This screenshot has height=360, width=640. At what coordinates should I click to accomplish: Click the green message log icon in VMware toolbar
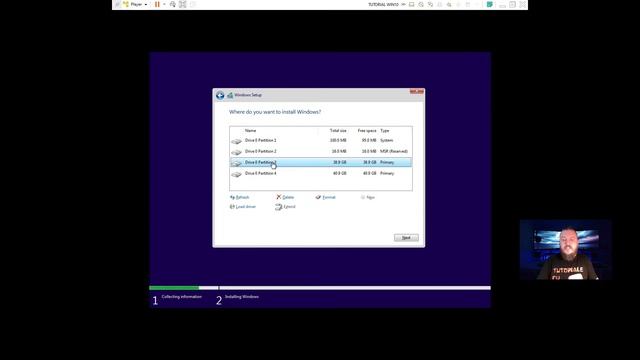coord(489,4)
